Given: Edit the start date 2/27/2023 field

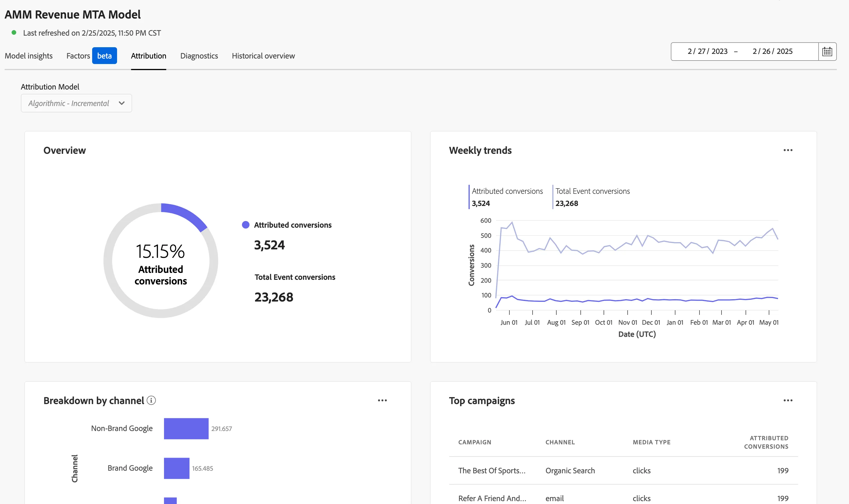Looking at the screenshot, I should [708, 51].
